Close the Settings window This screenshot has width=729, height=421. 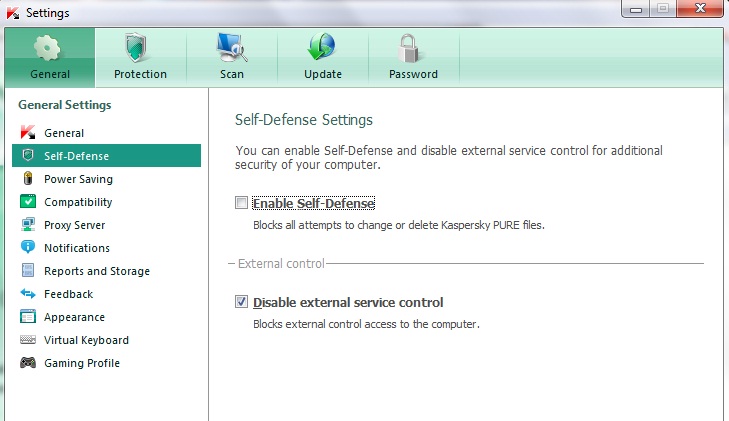tap(700, 8)
